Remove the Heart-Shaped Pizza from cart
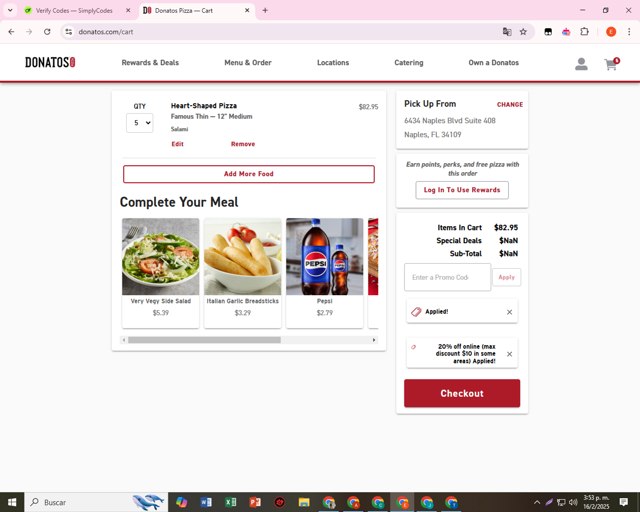This screenshot has width=640, height=512. click(x=243, y=144)
